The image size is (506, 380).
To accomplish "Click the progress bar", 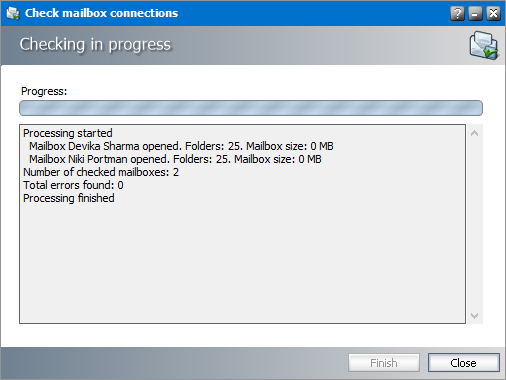I will click(x=251, y=108).
